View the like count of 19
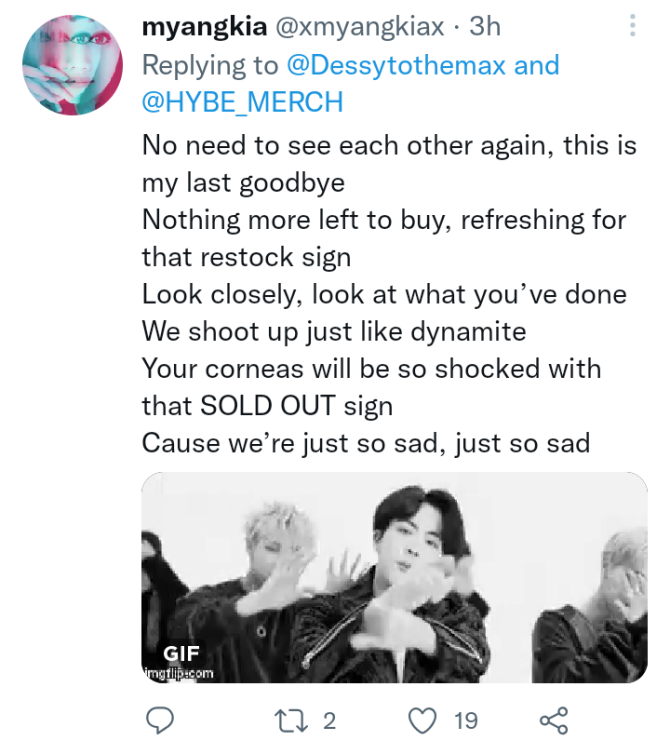Screen dimensions: 670x754 coord(466,721)
